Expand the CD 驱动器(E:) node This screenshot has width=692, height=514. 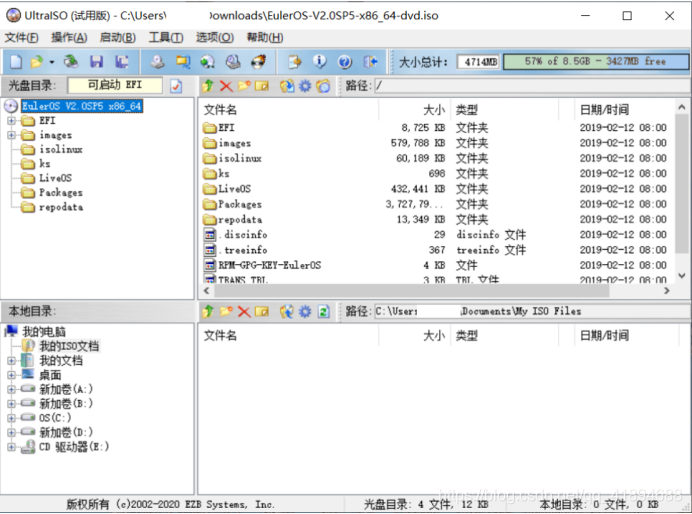coord(11,447)
